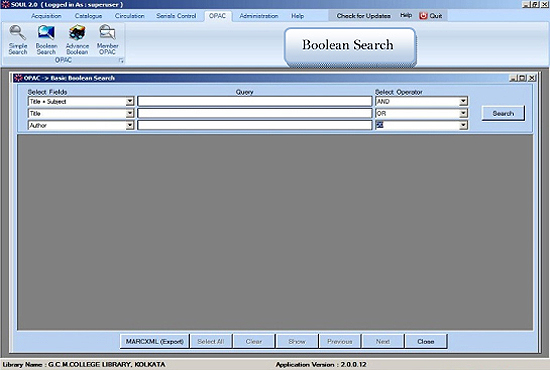The height and width of the screenshot is (370, 550).
Task: Click Library Name in the status bar
Action: tap(84, 364)
